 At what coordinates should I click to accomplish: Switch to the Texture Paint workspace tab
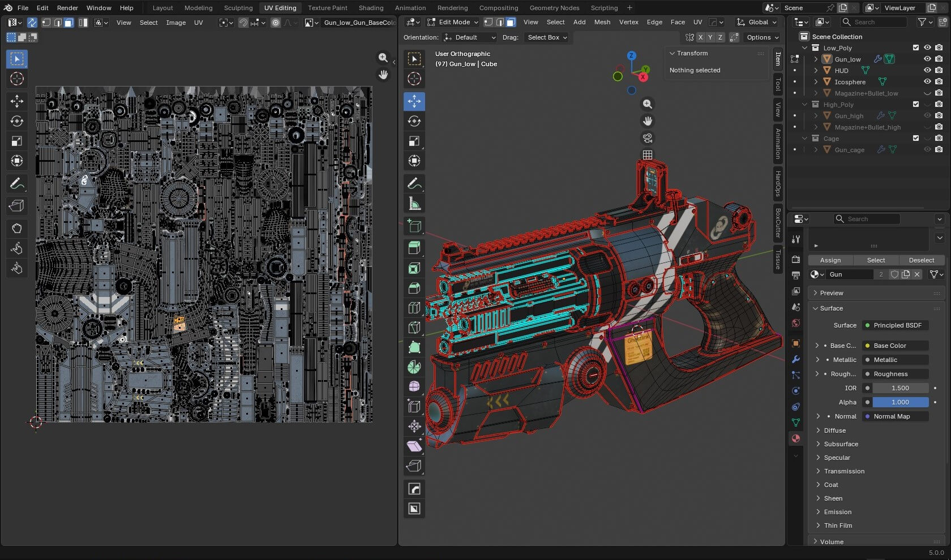(x=328, y=8)
